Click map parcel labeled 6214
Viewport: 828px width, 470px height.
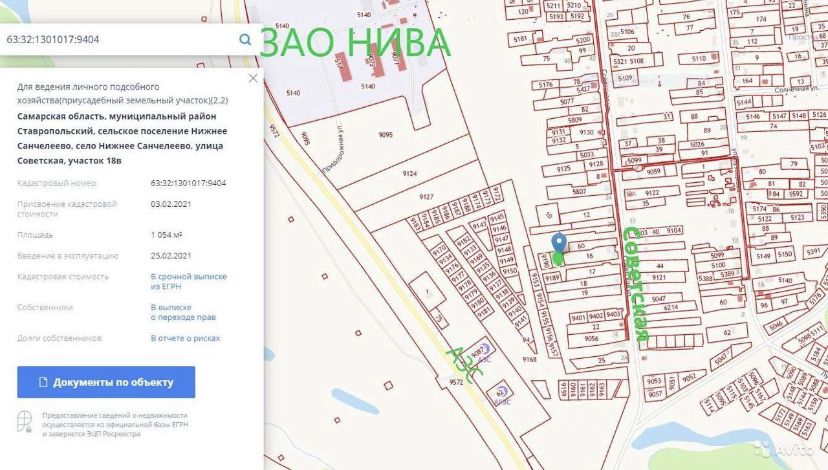(x=671, y=307)
